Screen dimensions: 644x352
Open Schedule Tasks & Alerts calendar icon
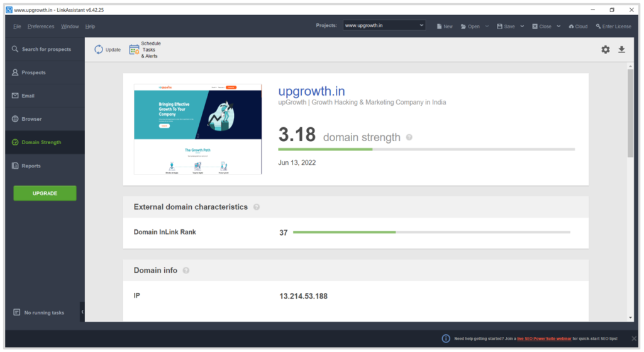[134, 50]
